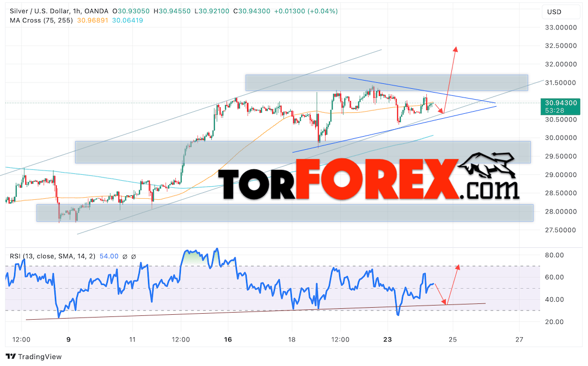Click the TradingView logo icon

click(10, 357)
